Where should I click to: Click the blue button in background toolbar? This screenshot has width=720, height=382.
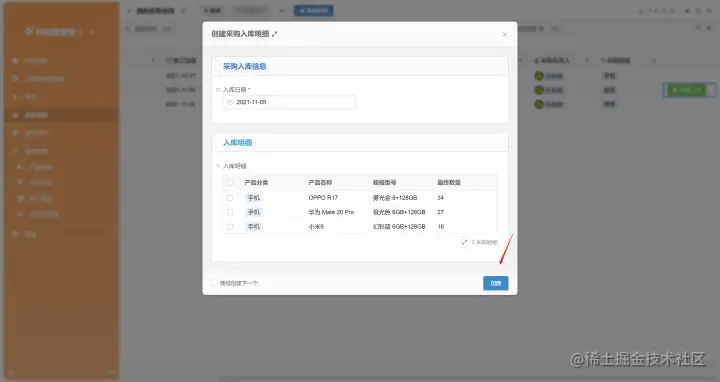click(x=314, y=11)
